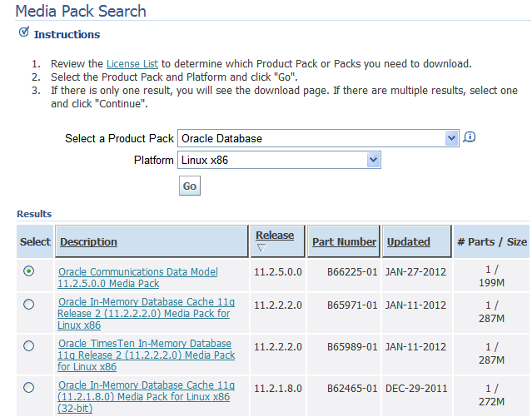The width and height of the screenshot is (532, 417).
Task: Select radio for In-Memory Database Cache 11.2.1.8.0
Action: (29, 388)
